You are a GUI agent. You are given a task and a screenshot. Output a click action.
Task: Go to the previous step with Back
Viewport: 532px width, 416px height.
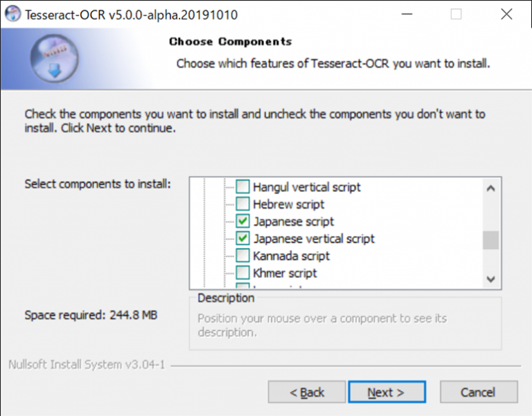307,392
